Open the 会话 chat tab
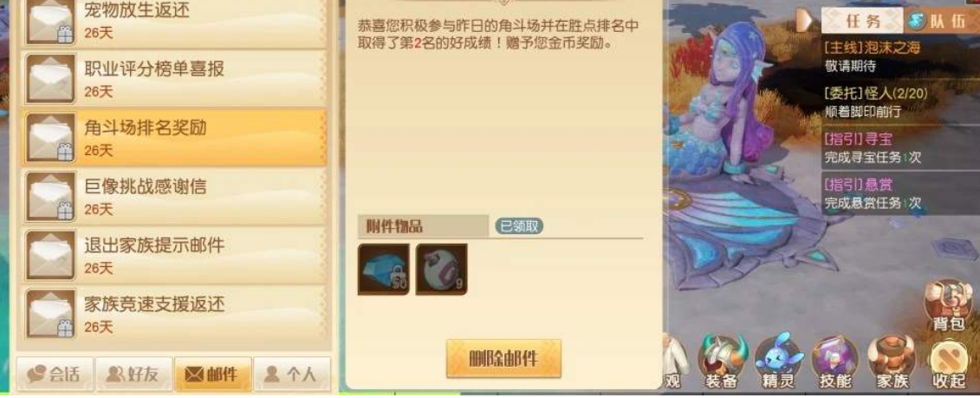980x398 pixels. [x=55, y=375]
